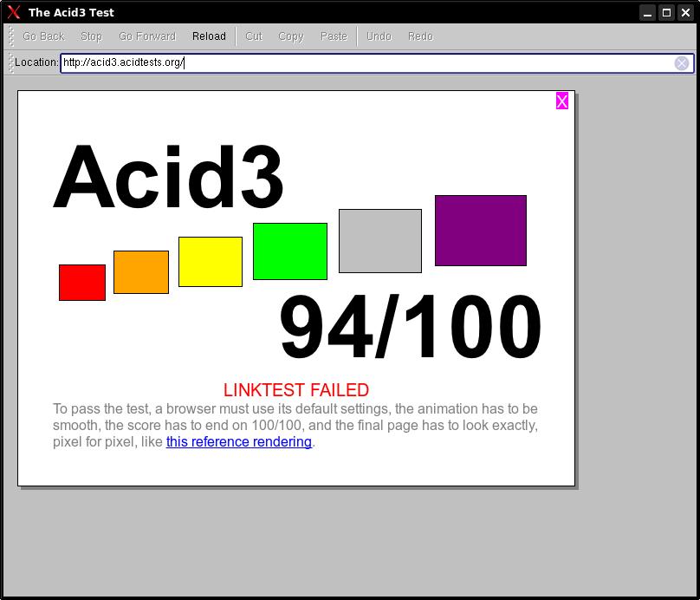The image size is (700, 600).
Task: Click the red X icon in the title bar
Action: 14,12
